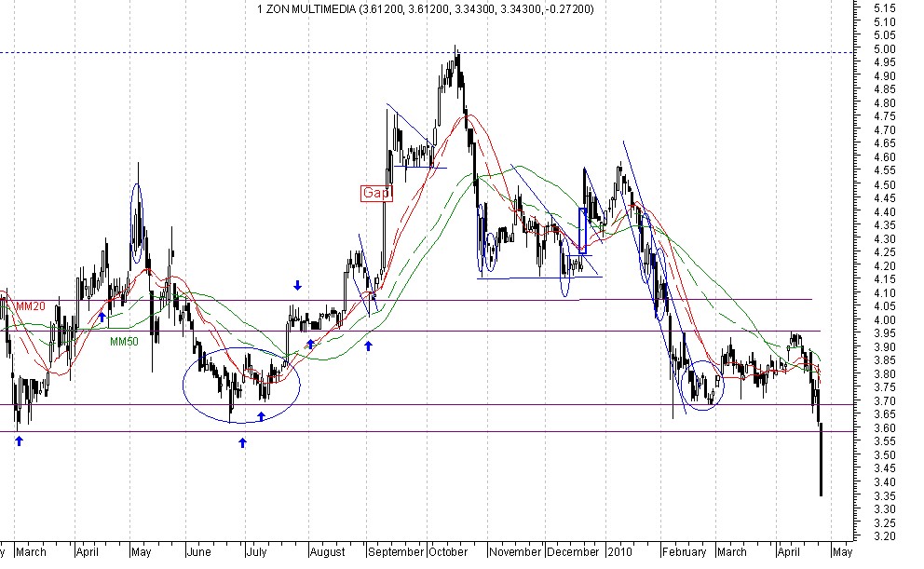Select the 3.50 price axis label
Screen dimensions: 924x569
click(x=886, y=455)
